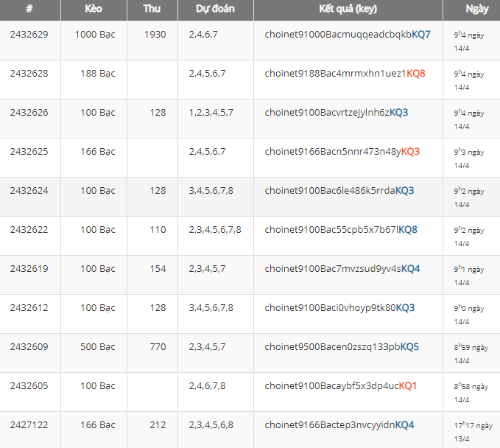Image resolution: width=500 pixels, height=448 pixels.
Task: Click the 1930 income value
Action: click(x=155, y=35)
